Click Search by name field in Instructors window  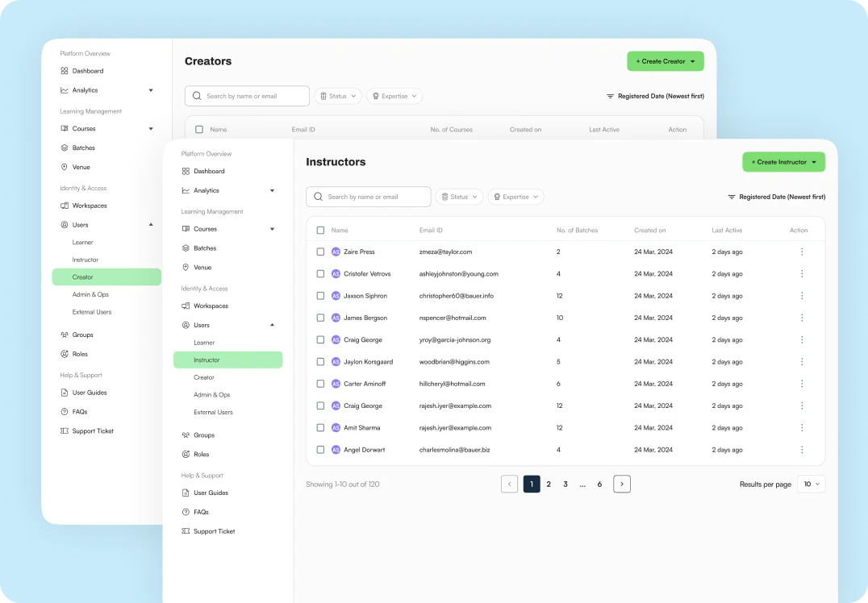point(369,197)
